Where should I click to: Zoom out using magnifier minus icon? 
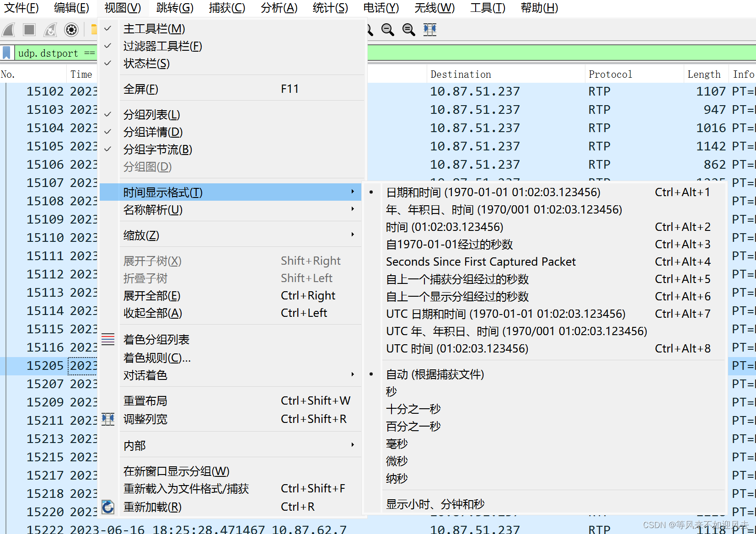(x=387, y=30)
